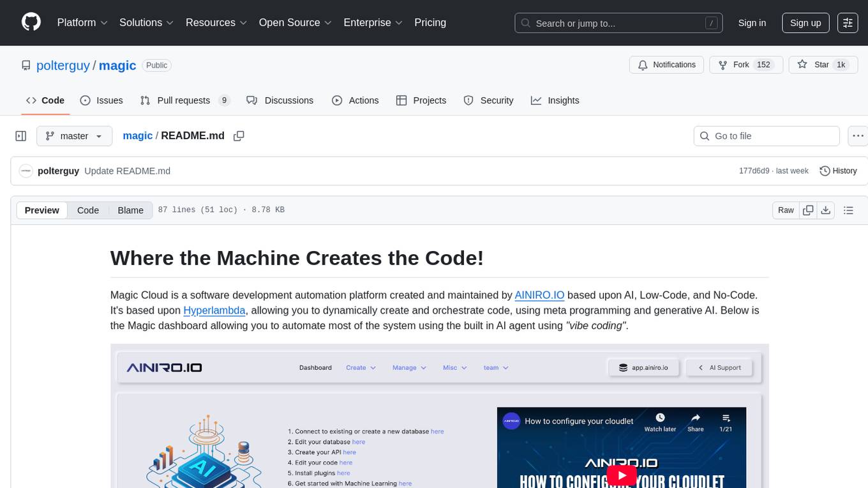Click the Notifications bell button
Screen dimensions: 868x488
(667, 65)
